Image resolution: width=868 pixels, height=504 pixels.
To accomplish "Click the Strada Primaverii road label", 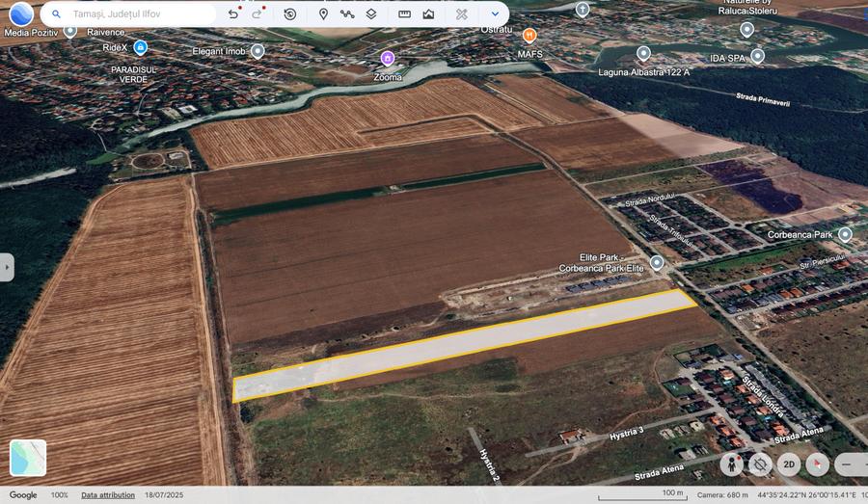I will (x=763, y=99).
